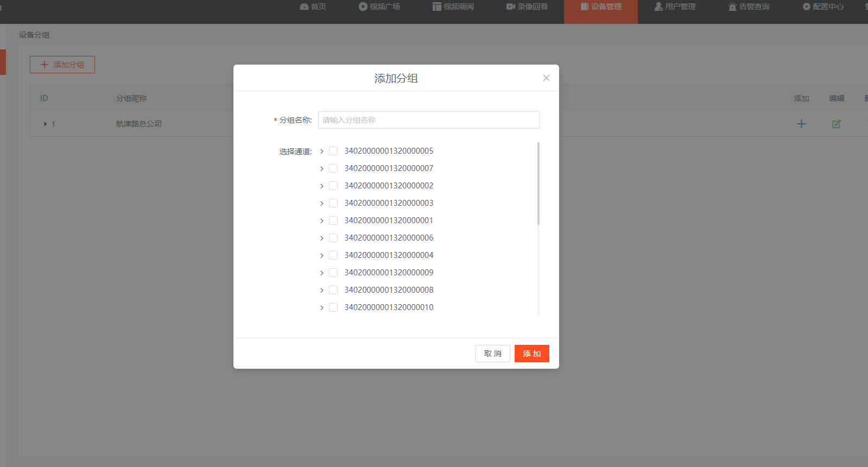
Task: Expand tree node 34020000001320000005
Action: pos(321,152)
